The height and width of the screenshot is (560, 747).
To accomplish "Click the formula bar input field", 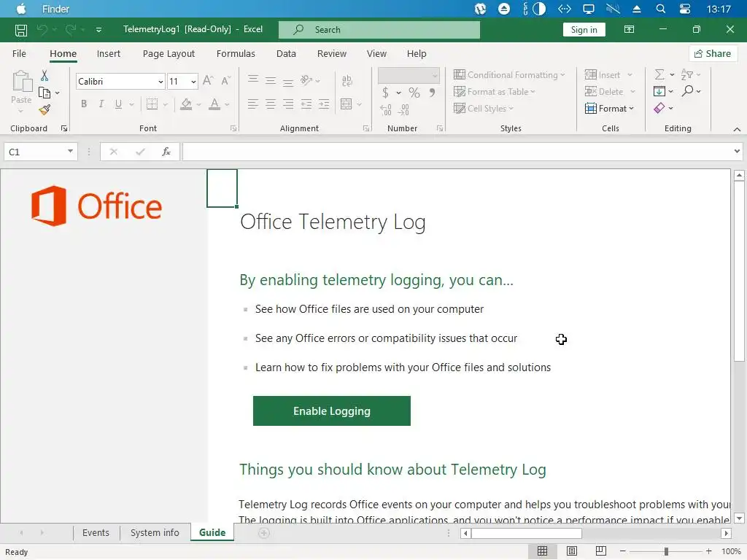I will [x=457, y=152].
